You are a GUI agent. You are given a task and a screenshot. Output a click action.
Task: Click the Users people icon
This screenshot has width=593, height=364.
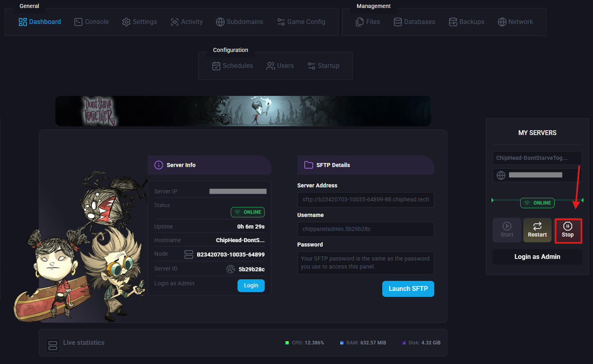click(x=271, y=66)
